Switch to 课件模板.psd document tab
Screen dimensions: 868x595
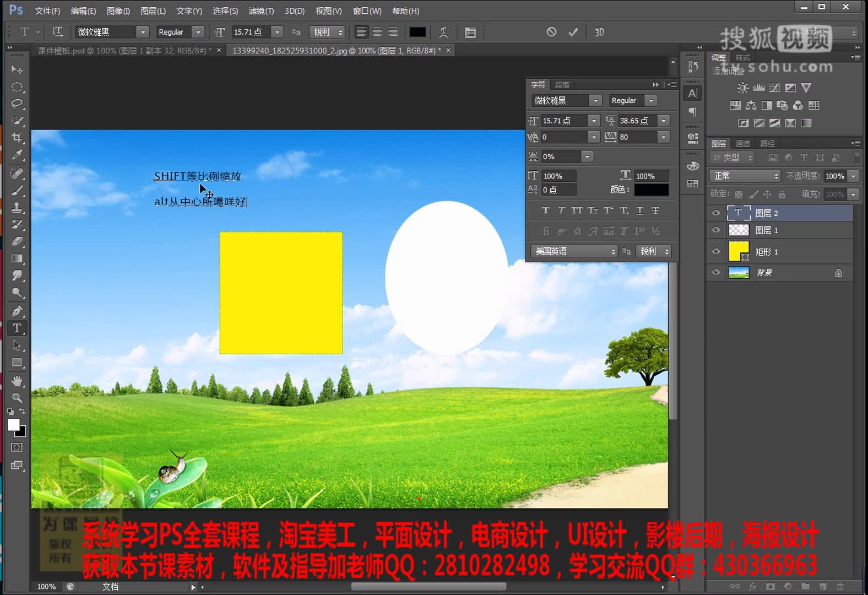(124, 51)
